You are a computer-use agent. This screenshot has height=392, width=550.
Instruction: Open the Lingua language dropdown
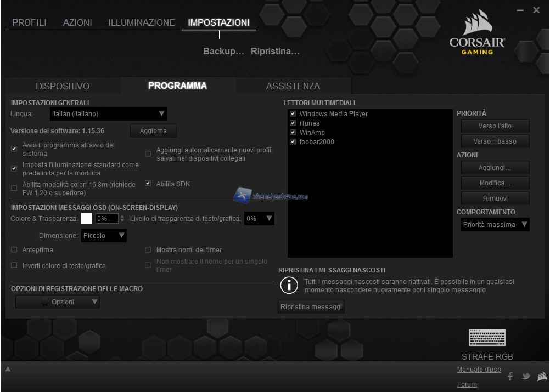tap(108, 114)
